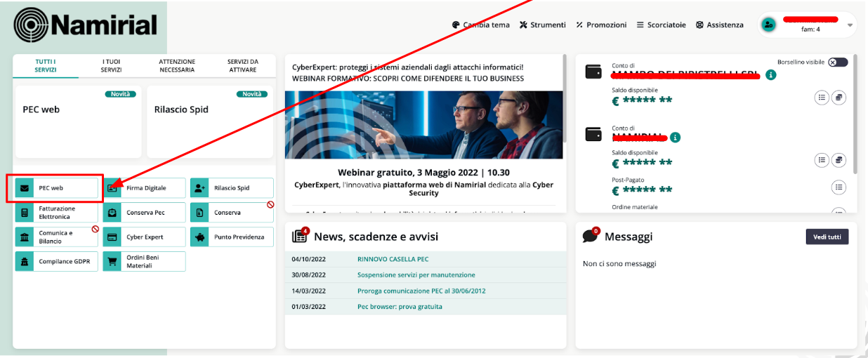Viewport: 868px width, 358px height.
Task: Open the RINNOVO CASELLA PEC news link
Action: coord(393,259)
